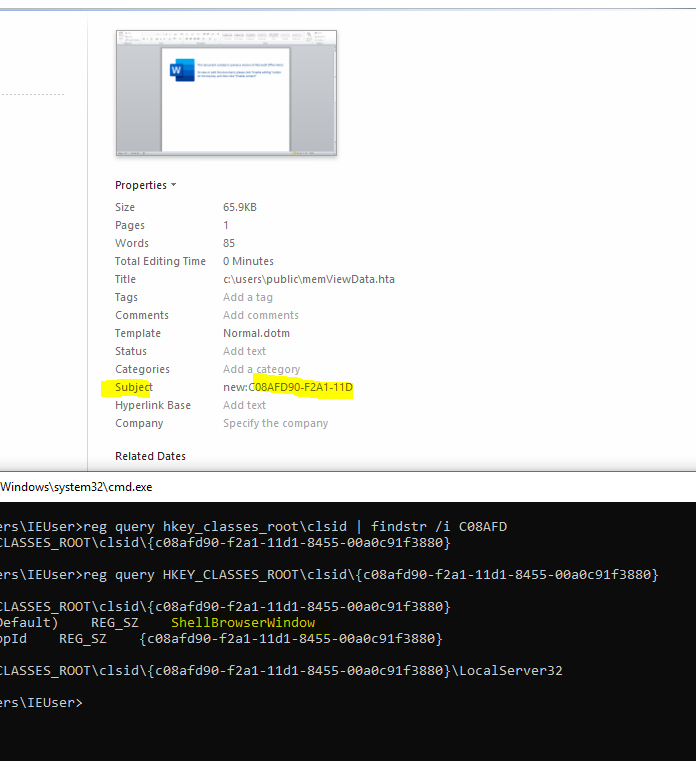Open the document preview thumbnail

coord(226,93)
